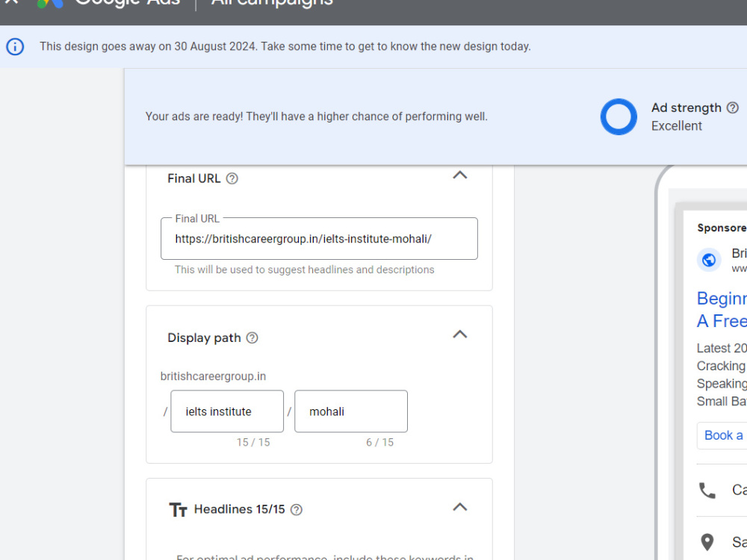Click 'Your ads are ready!' message
Screen dimensions: 747x560
click(x=316, y=116)
